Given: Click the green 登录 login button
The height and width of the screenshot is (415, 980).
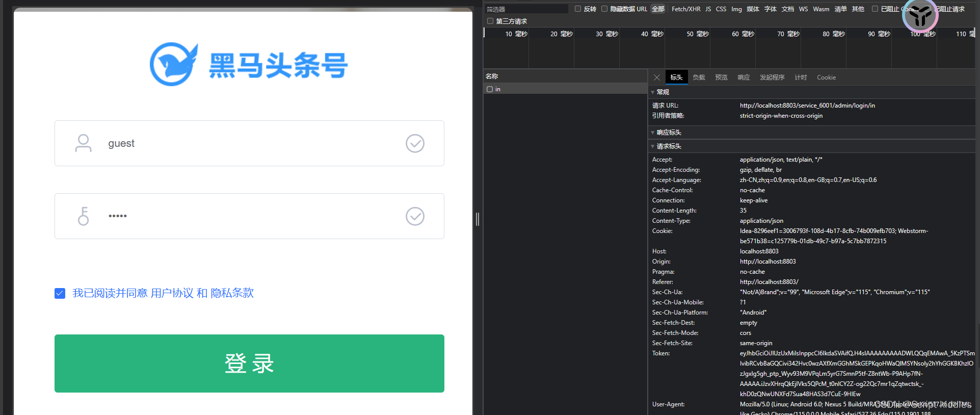Looking at the screenshot, I should [249, 364].
